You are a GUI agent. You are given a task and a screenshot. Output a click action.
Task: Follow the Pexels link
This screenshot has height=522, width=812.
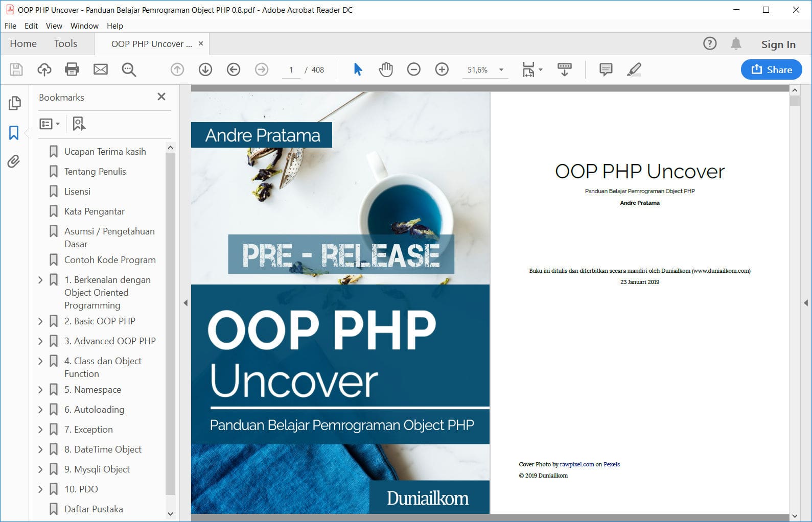(612, 464)
